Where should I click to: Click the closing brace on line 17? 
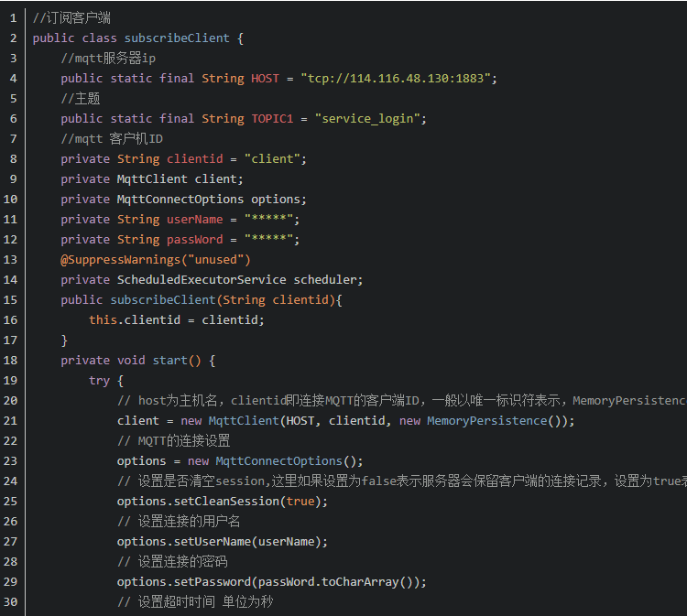[x=64, y=340]
